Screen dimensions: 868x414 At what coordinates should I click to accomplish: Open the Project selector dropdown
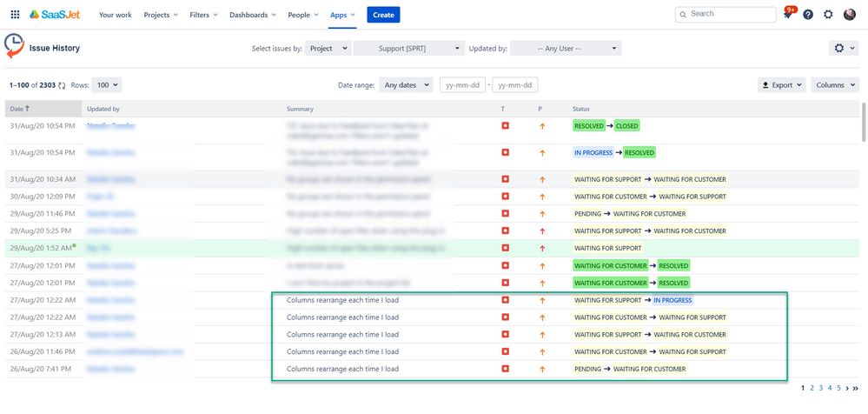pyautogui.click(x=328, y=49)
